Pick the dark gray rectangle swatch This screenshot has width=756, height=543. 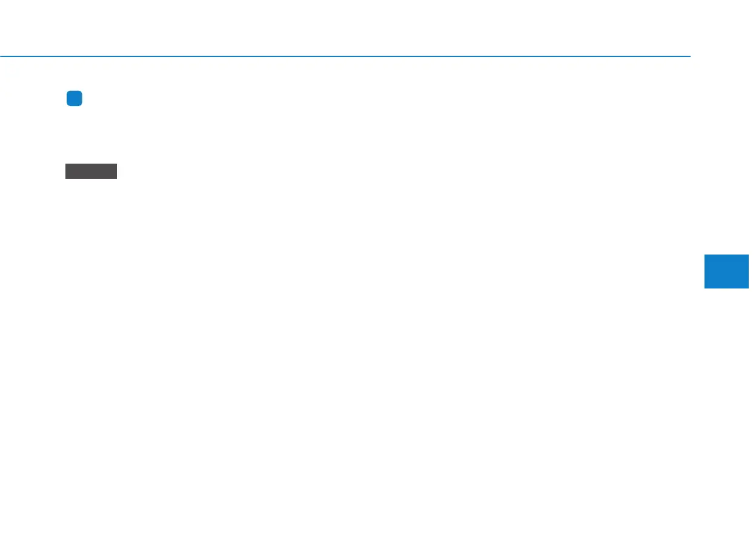tap(91, 171)
